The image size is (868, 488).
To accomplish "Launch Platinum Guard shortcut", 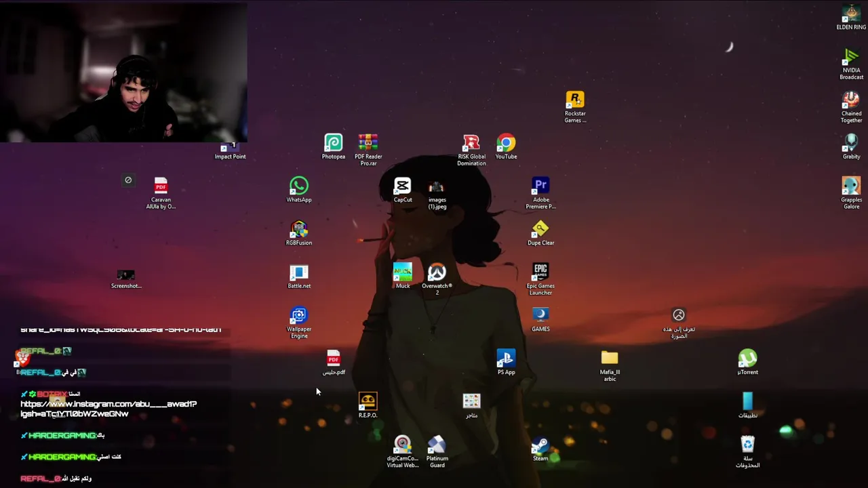I will pyautogui.click(x=437, y=452).
